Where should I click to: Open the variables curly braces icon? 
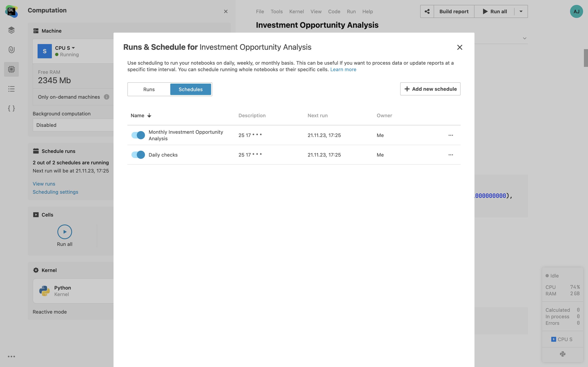point(11,108)
